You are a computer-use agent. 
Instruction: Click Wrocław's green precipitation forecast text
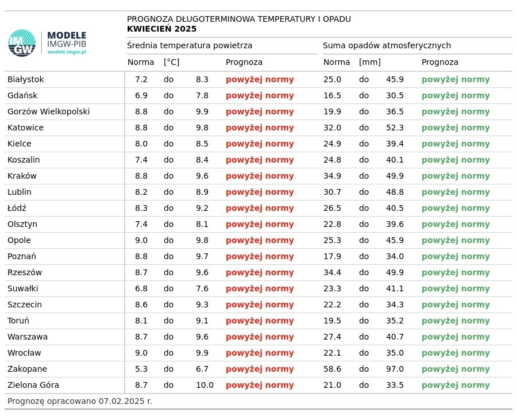tap(456, 353)
